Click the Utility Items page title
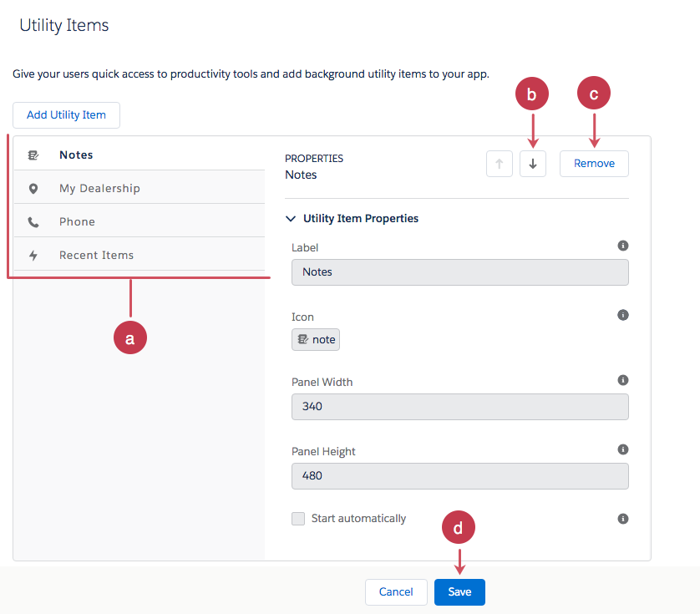Screen dimensions: 700x614 pos(63,25)
